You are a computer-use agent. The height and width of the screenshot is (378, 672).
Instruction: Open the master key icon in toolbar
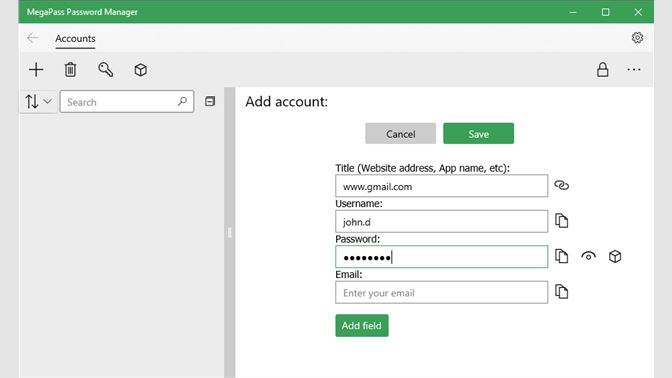click(x=105, y=69)
